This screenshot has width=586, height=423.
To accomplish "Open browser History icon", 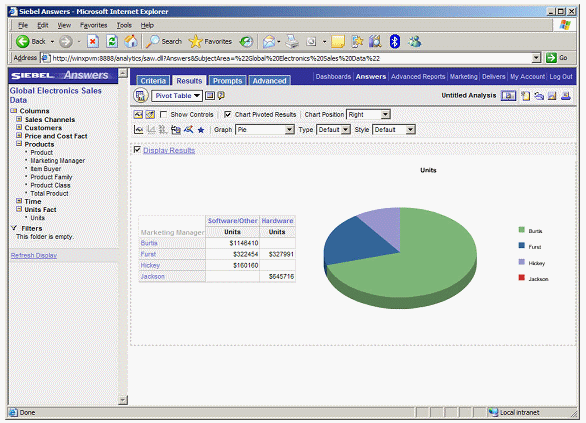I will point(246,41).
